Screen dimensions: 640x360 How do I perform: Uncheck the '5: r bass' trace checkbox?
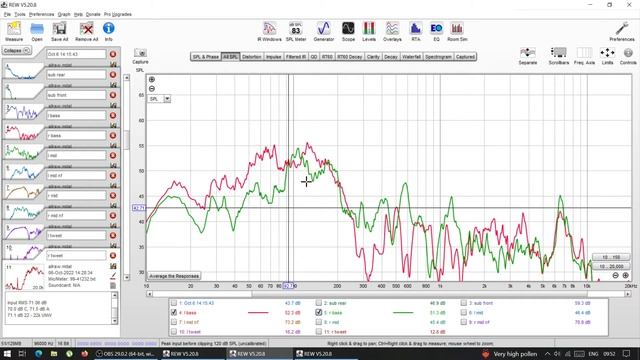[319, 312]
